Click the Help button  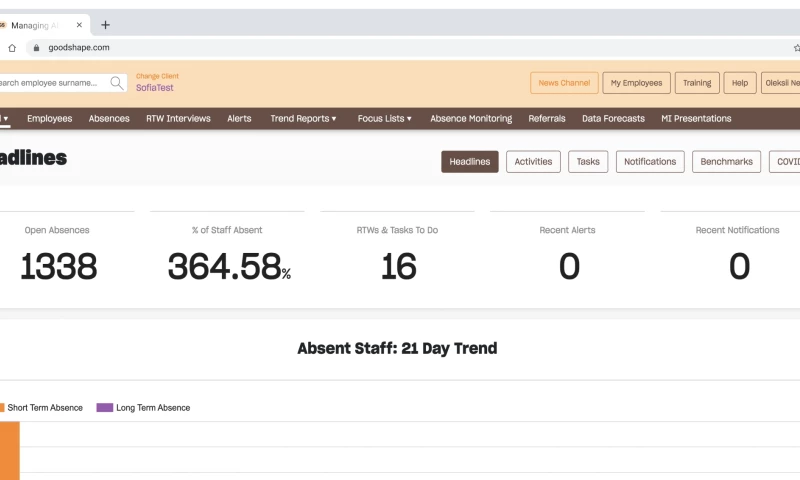(x=740, y=83)
